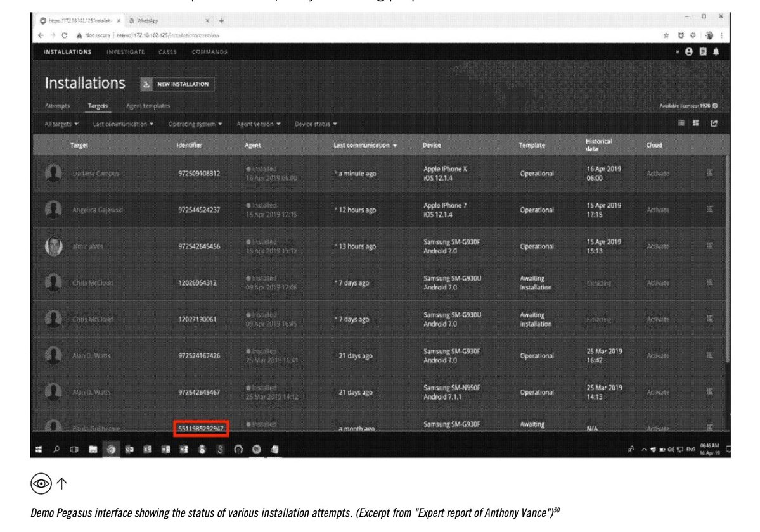The image size is (760, 532).
Task: Open the Device status dropdown
Action: tap(316, 124)
